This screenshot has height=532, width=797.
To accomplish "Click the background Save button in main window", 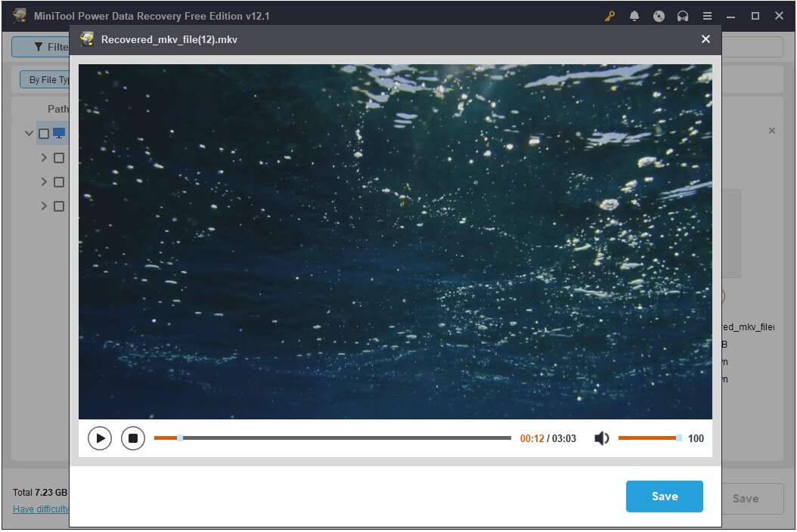I will [x=753, y=499].
